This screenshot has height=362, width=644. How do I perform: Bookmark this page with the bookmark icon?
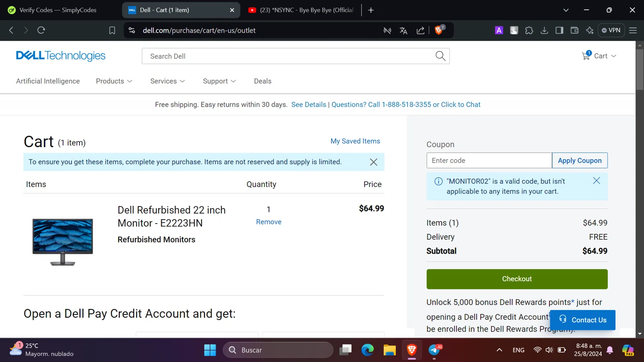click(x=112, y=30)
